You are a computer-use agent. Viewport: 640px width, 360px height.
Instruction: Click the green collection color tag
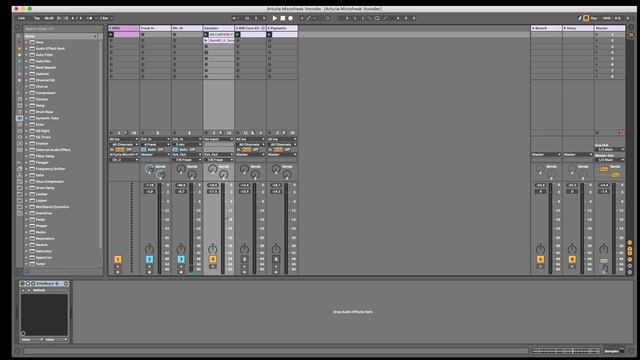pos(19,61)
